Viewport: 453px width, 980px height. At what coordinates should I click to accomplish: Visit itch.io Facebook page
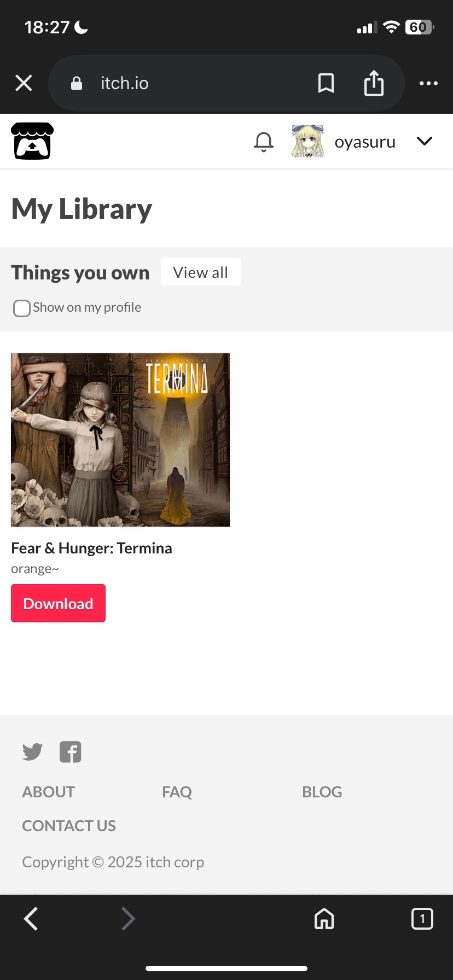[70, 752]
